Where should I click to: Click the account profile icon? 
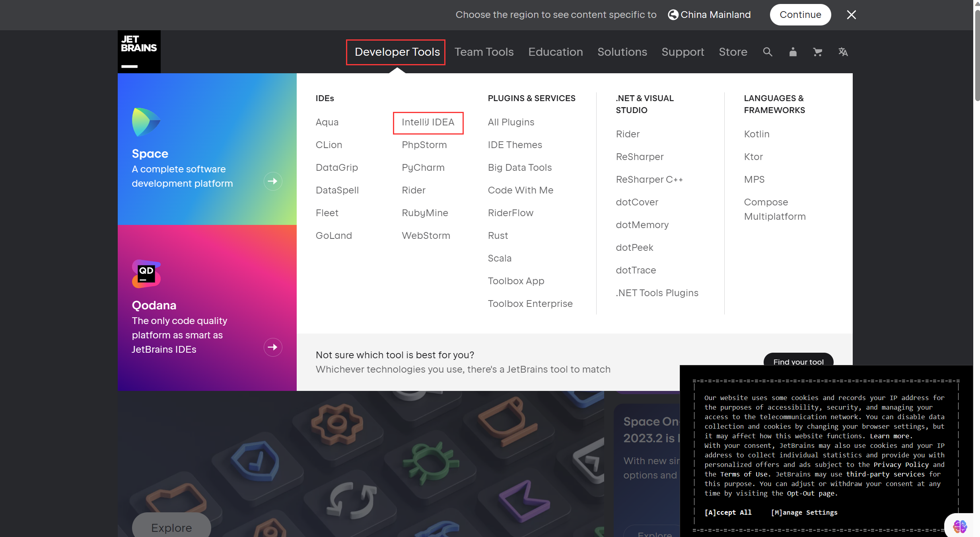[793, 52]
